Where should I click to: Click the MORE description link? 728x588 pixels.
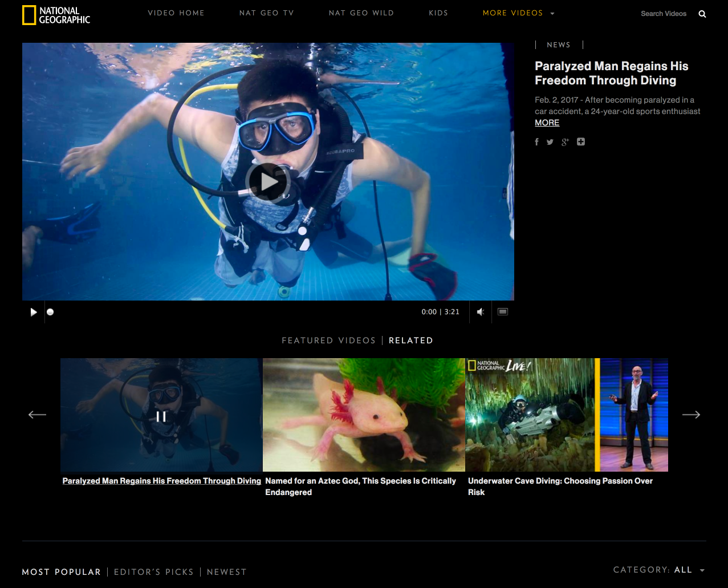tap(547, 123)
